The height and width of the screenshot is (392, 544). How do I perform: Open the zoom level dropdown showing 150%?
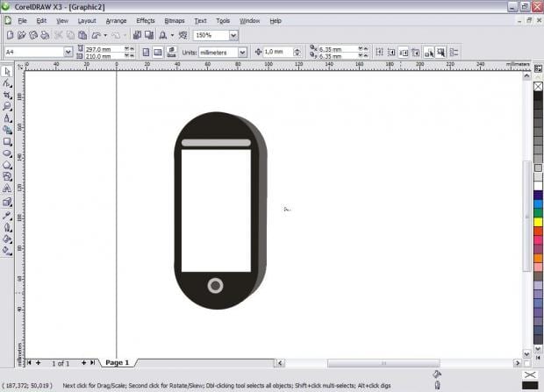(233, 35)
